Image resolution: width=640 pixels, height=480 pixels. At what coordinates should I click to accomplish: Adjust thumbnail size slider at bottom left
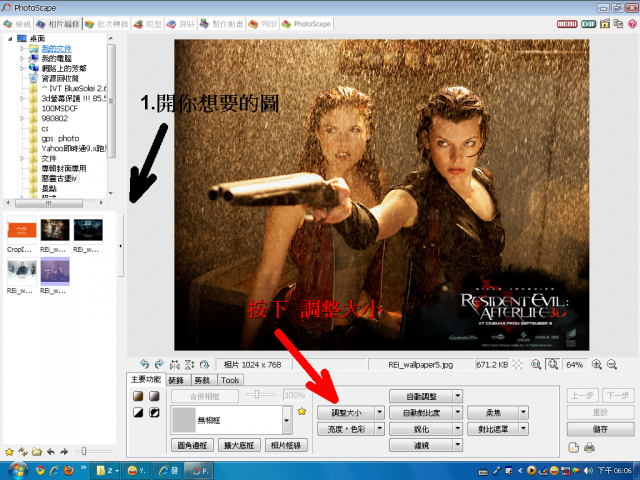[94, 451]
